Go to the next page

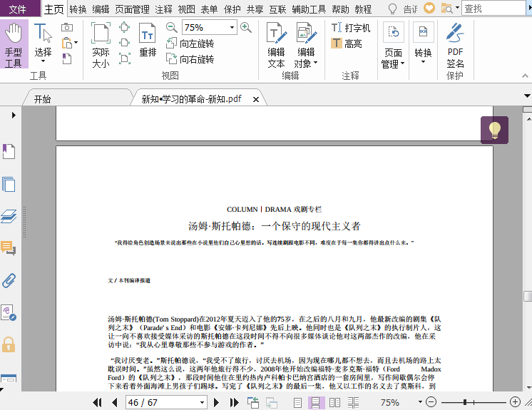point(216,402)
